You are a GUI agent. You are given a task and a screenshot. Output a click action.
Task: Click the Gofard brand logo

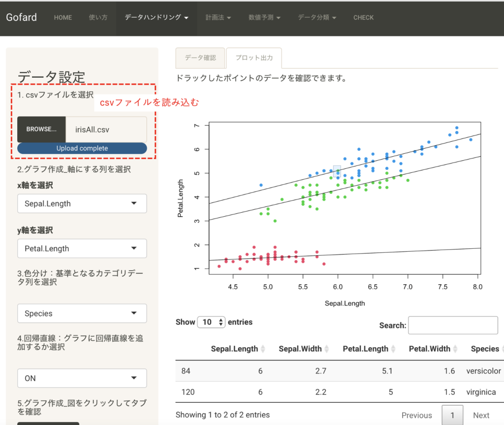[x=21, y=17]
